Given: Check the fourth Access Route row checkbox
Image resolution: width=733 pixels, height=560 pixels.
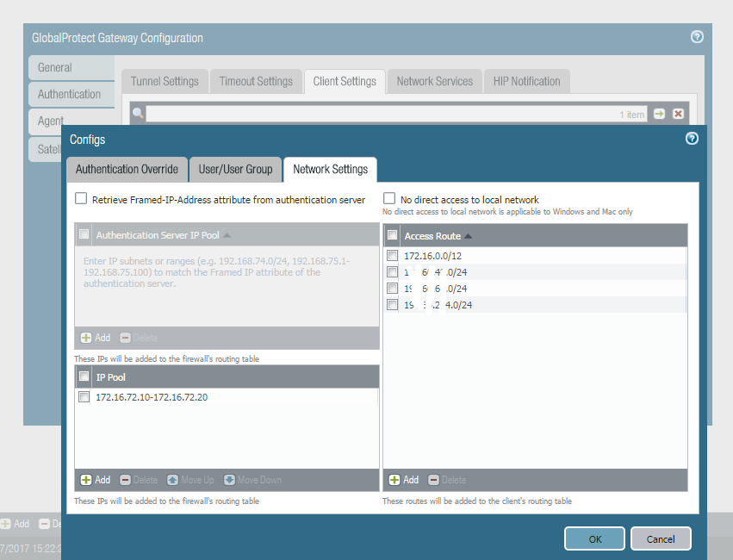Looking at the screenshot, I should tap(392, 305).
